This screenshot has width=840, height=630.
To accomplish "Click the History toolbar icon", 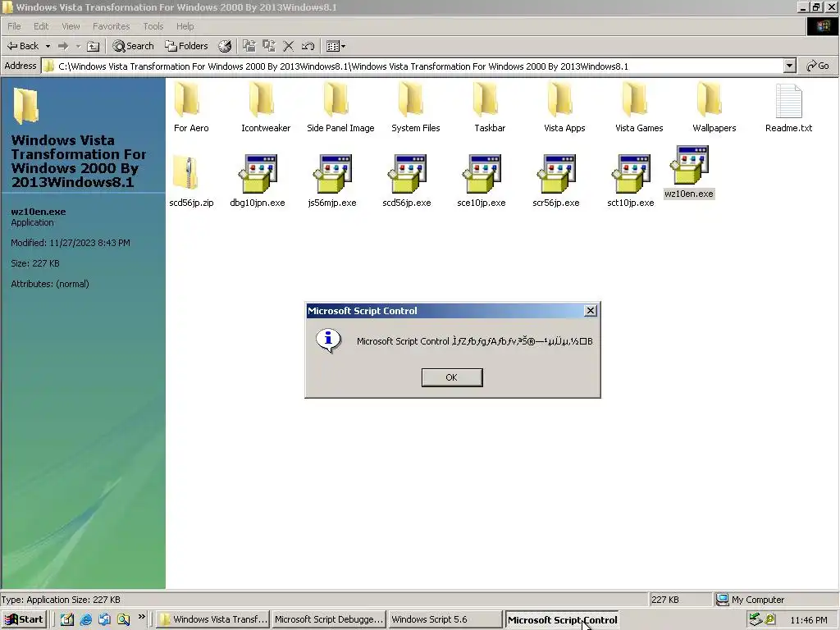I will click(x=225, y=47).
